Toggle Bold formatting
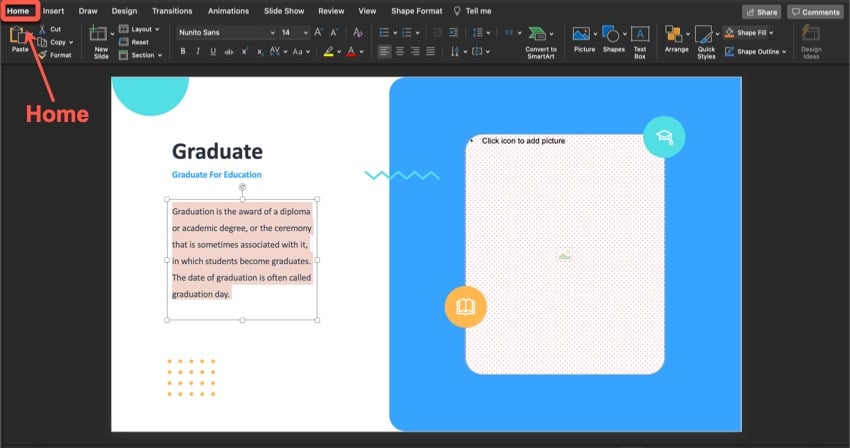This screenshot has height=448, width=850. pos(183,51)
